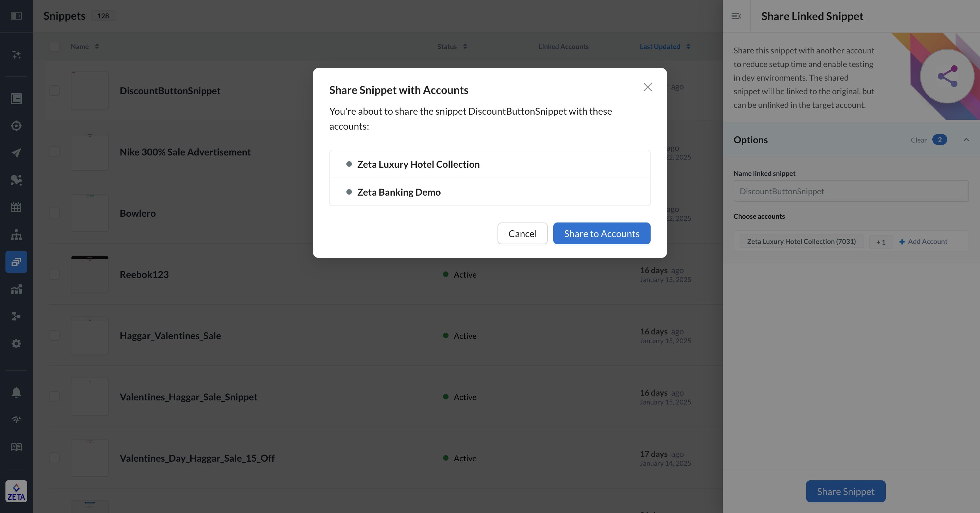
Task: Click the +1 more accounts chip
Action: point(881,242)
